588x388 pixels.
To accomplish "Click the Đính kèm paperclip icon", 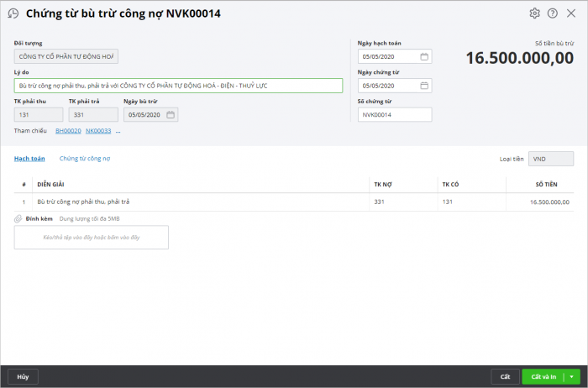I will pyautogui.click(x=18, y=218).
